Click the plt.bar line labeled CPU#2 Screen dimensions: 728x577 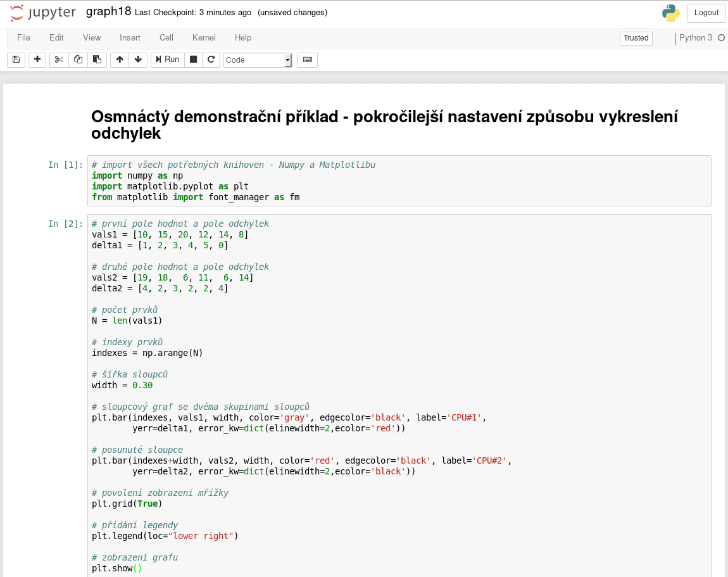click(x=302, y=461)
